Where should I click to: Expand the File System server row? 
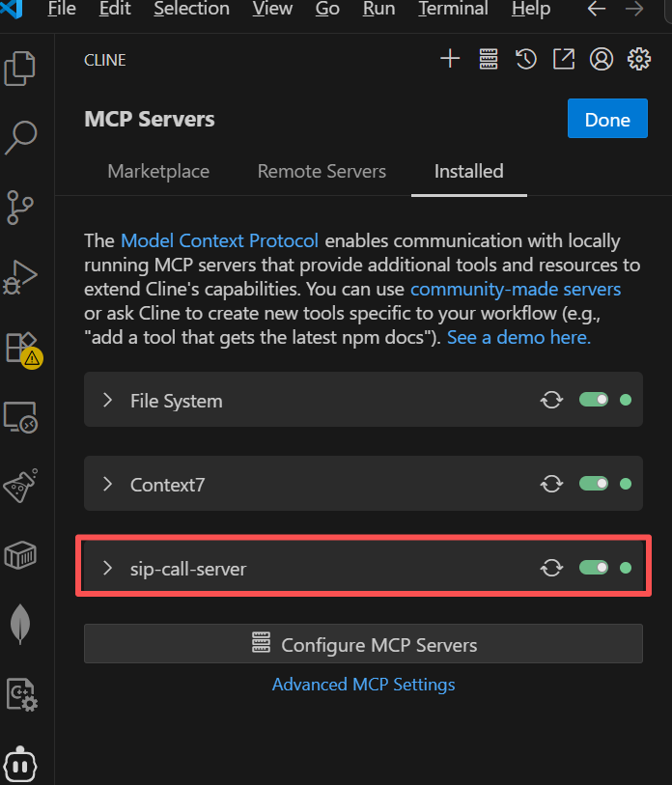[107, 400]
